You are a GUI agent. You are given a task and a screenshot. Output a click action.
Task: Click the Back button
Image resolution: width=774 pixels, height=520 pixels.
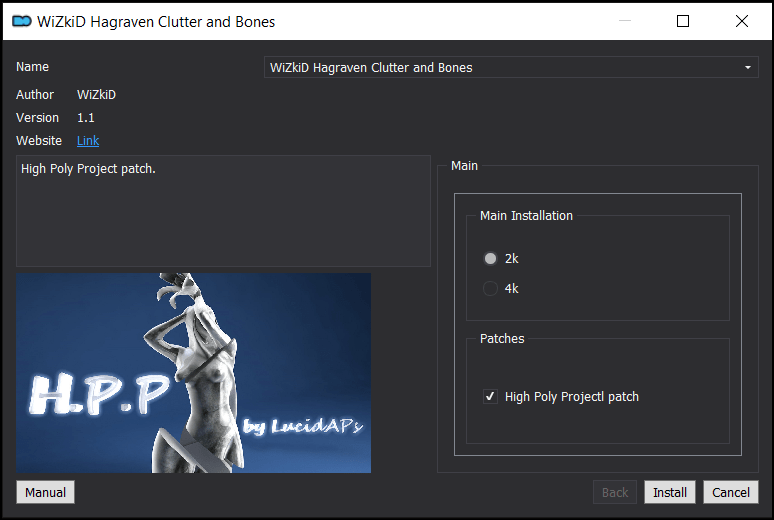coord(615,492)
